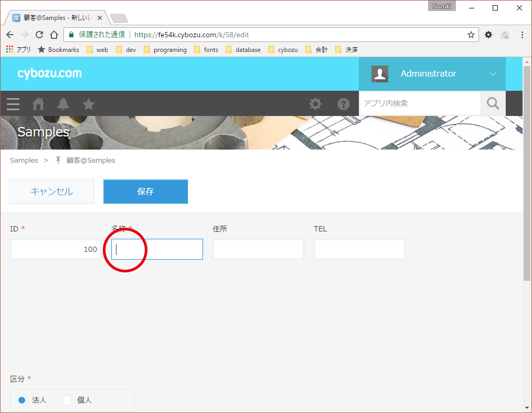
Task: Click the Suzuki profile button
Action: 441,6
